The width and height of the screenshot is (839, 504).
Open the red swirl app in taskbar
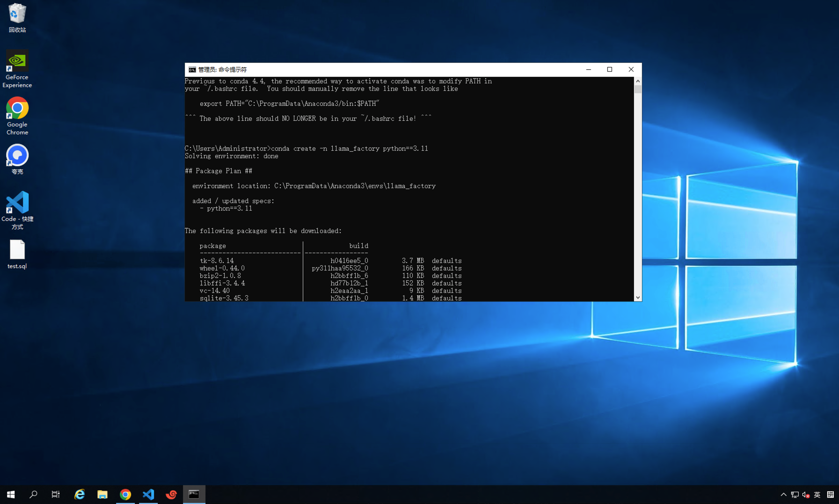pyautogui.click(x=171, y=494)
